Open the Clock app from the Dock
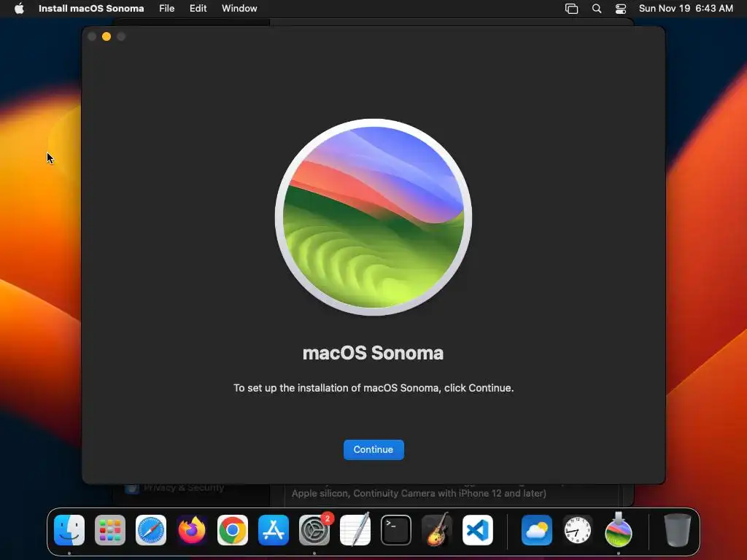This screenshot has width=747, height=560. point(578,530)
